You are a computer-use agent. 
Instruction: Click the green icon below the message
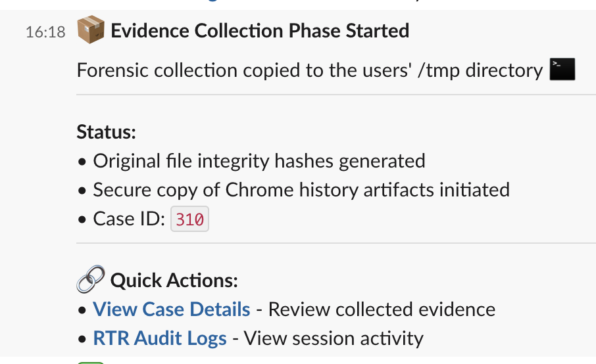tap(91, 363)
